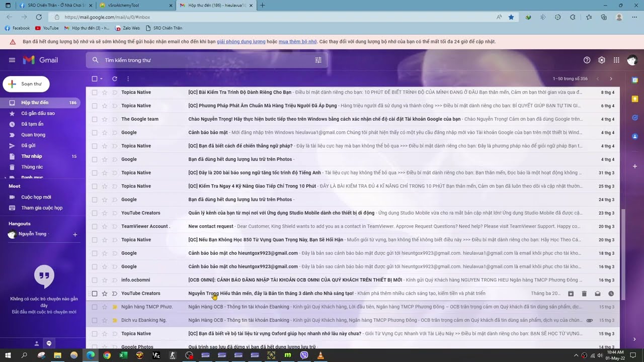Hide the side panel chevron

point(635,339)
